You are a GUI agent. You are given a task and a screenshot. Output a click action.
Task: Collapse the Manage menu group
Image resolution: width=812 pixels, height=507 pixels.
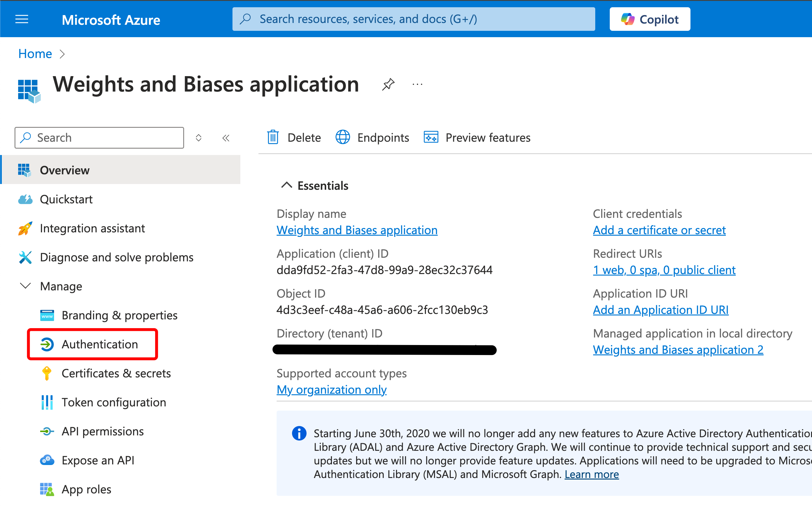pyautogui.click(x=25, y=286)
